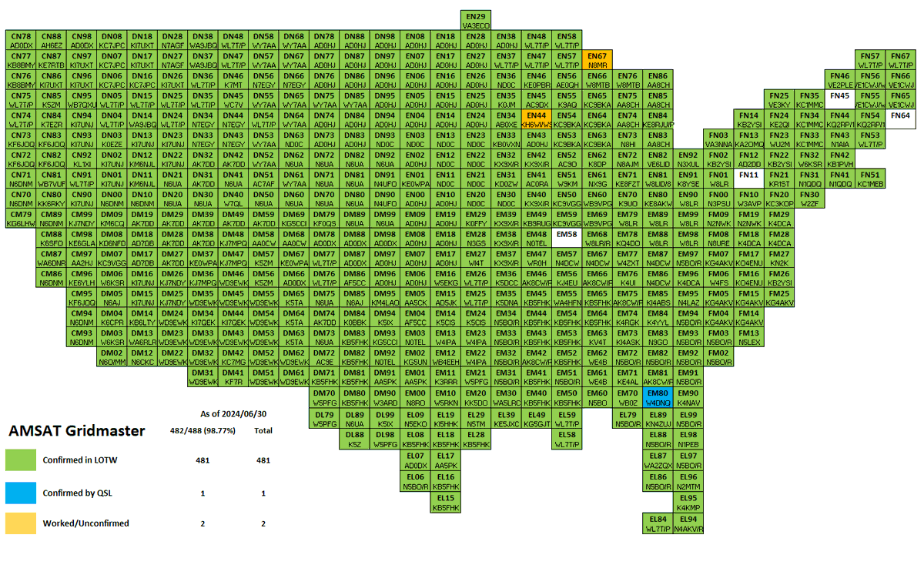
Task: Click the FN53 grid cell
Action: coord(871,140)
